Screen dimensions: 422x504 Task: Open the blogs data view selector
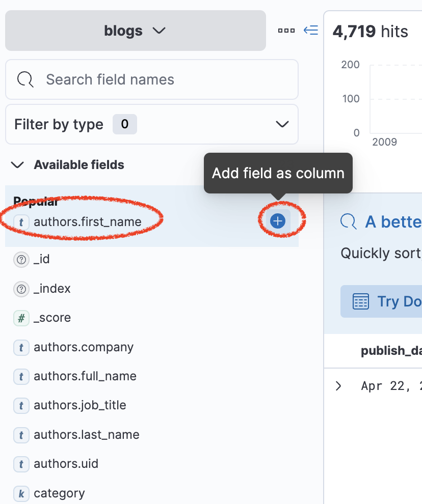tap(135, 31)
